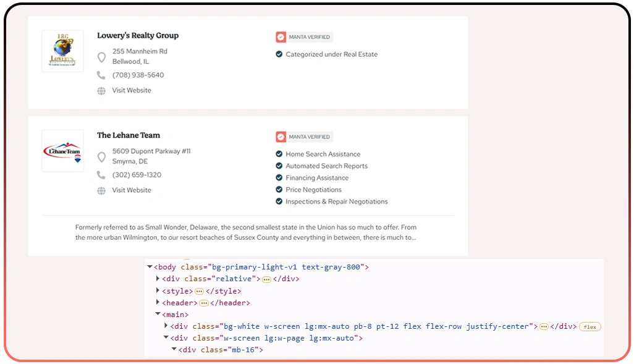Click Visit Website under The Lehane Team
Screen dimensions: 634x364
pos(132,190)
